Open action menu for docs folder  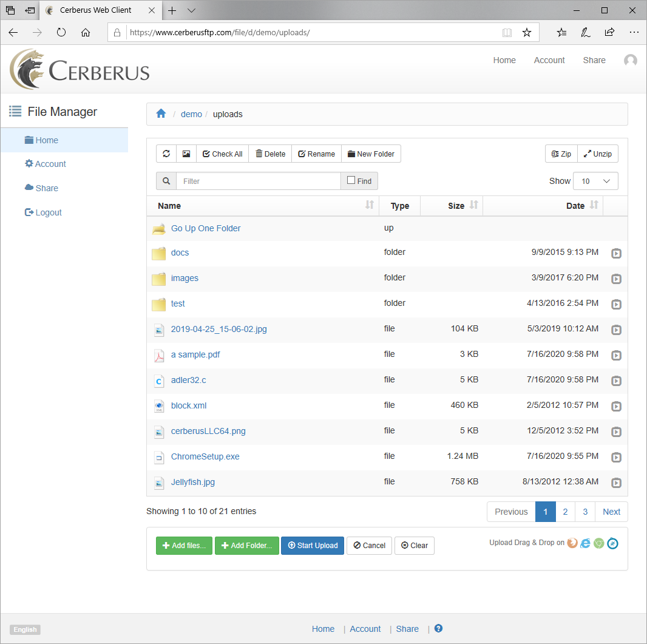point(616,254)
